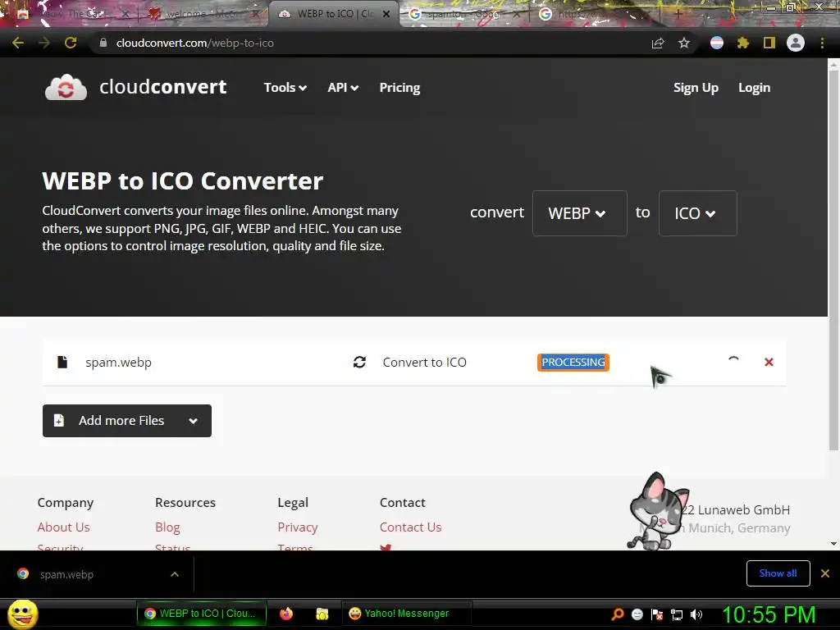The image size is (840, 630).
Task: Click the flag with red X tray icon
Action: pyautogui.click(x=657, y=614)
